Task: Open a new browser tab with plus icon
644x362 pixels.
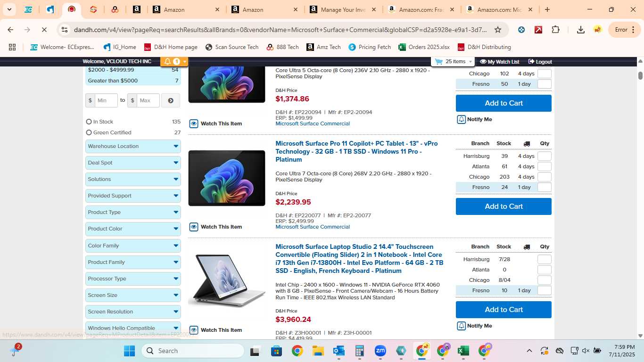Action: point(547,9)
